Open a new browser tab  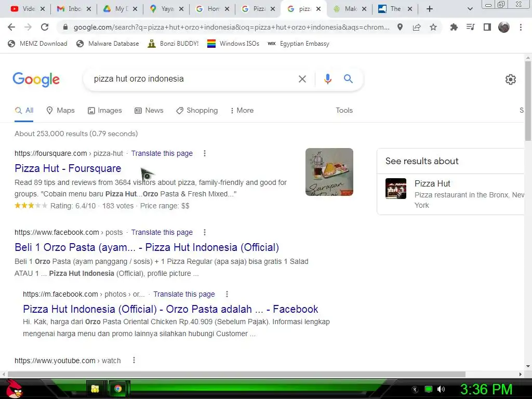(x=430, y=9)
